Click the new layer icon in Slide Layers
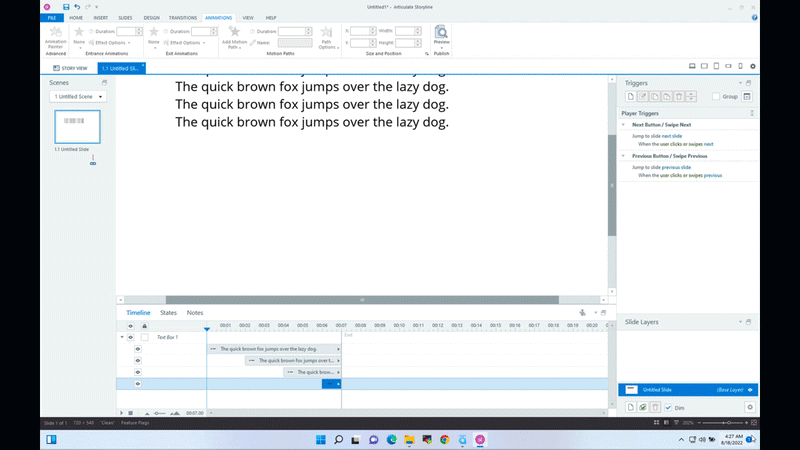The height and width of the screenshot is (450, 800). coord(630,408)
